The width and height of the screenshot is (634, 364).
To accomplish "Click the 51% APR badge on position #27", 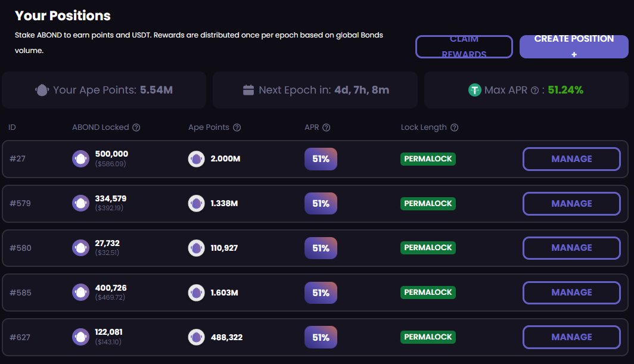I will (x=321, y=159).
